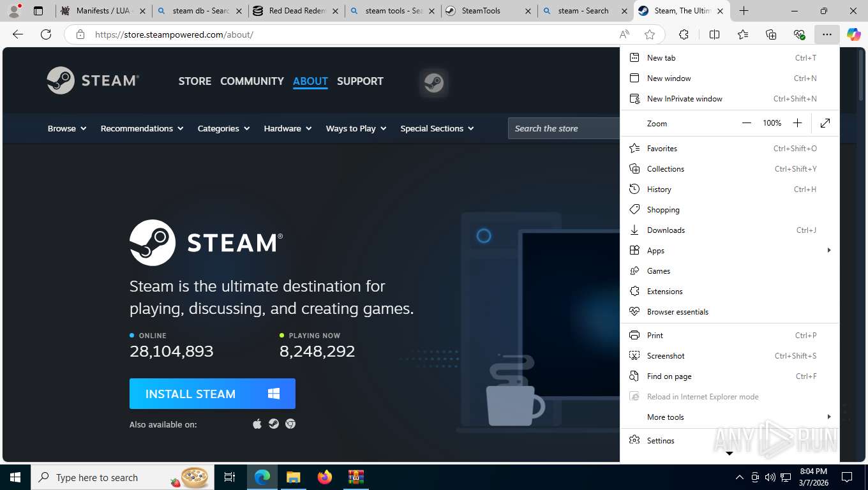Click the Windows taskbar search box
Viewport: 868px width, 490px height.
123,477
